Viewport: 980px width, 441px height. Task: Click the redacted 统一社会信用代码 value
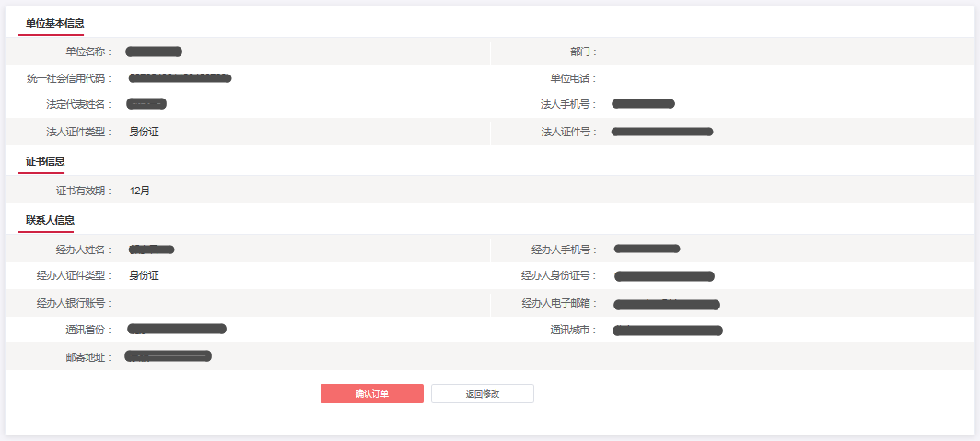click(180, 78)
